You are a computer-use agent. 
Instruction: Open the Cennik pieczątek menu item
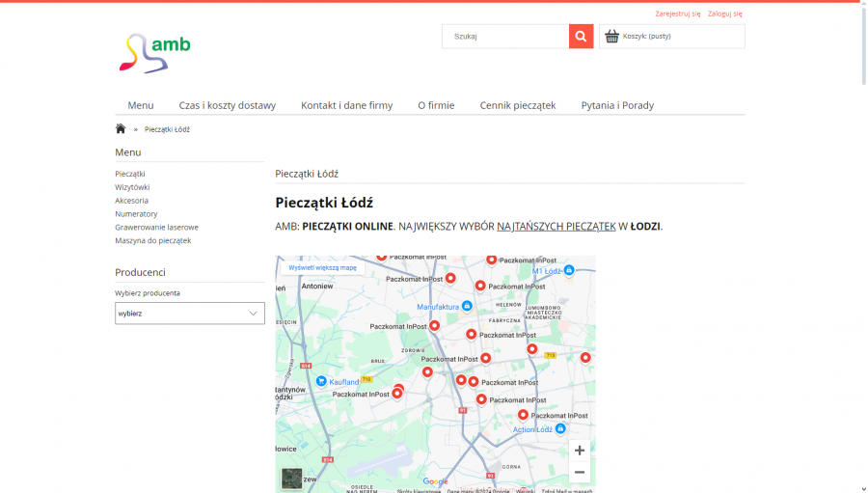[518, 105]
